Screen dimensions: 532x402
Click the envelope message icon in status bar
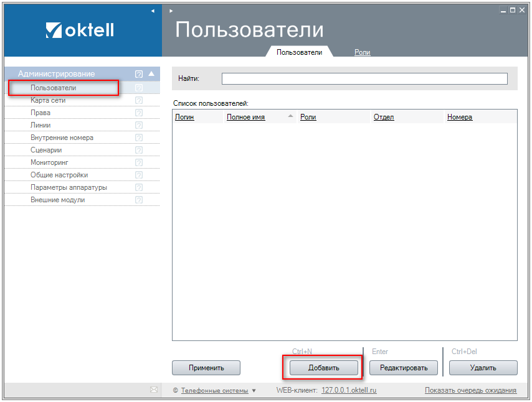coord(154,390)
